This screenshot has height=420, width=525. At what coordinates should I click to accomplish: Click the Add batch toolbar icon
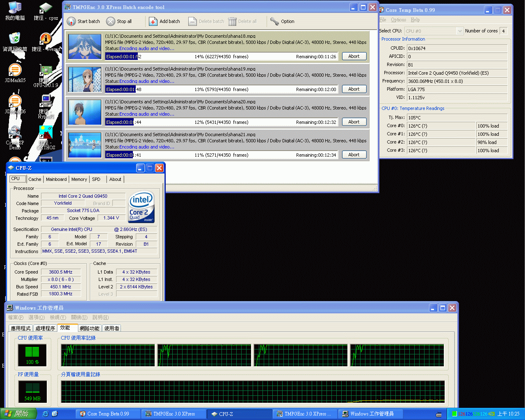(153, 21)
